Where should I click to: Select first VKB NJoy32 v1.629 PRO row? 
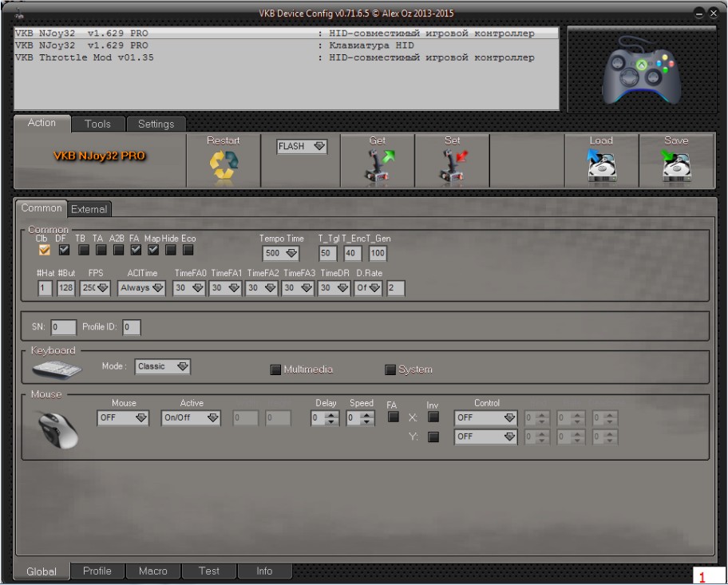pyautogui.click(x=286, y=34)
